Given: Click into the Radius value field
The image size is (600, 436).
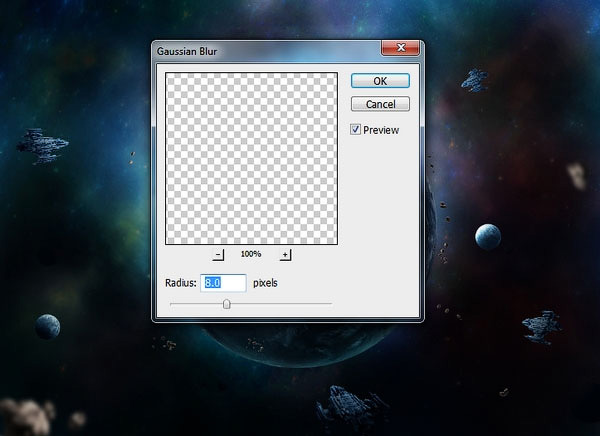Looking at the screenshot, I should coord(224,283).
